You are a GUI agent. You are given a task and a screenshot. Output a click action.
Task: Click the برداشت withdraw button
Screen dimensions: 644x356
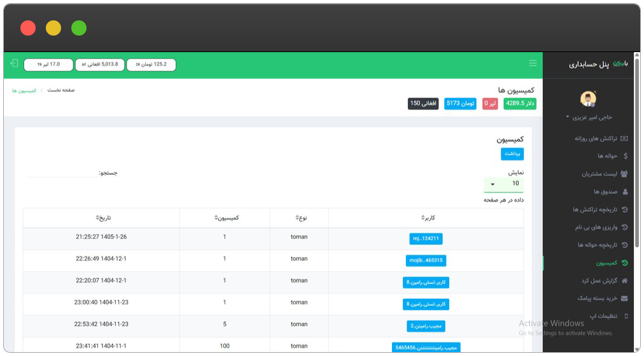[512, 154]
